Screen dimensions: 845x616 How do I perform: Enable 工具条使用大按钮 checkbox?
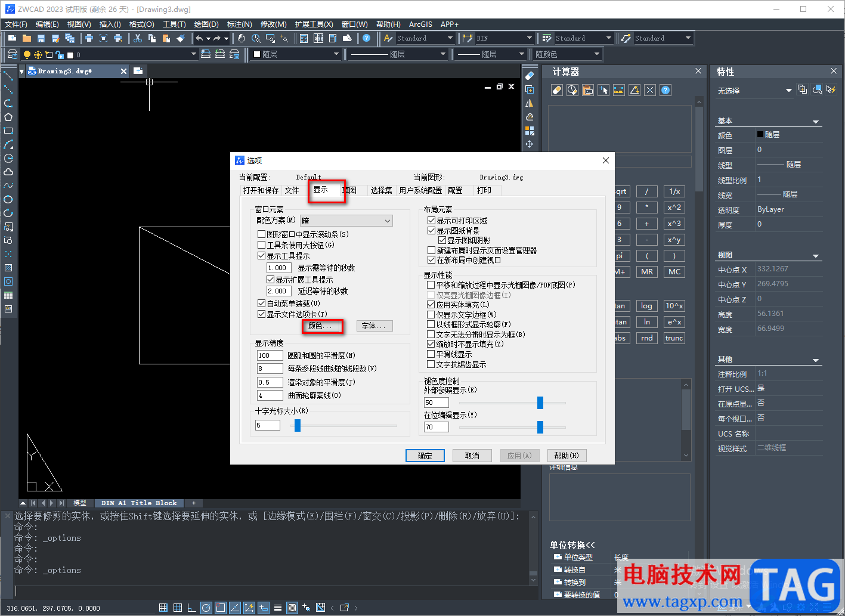click(261, 245)
